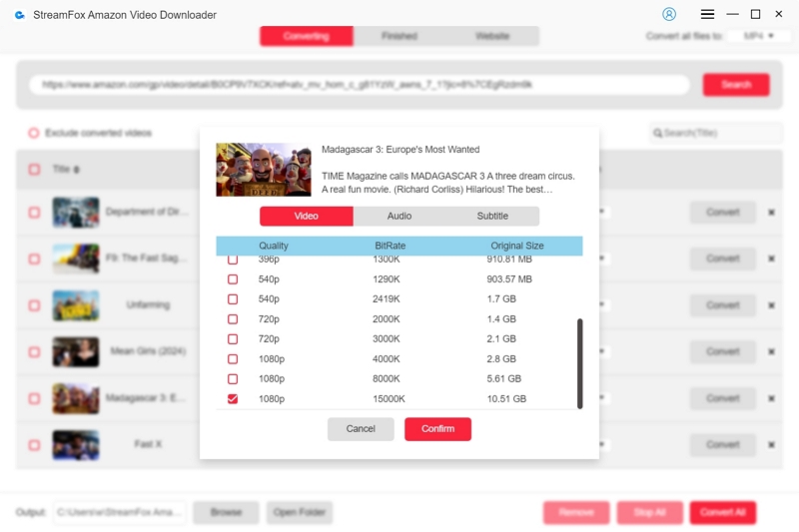Click the Madagascar 3: Europe's Most Wanted title

pos(400,149)
